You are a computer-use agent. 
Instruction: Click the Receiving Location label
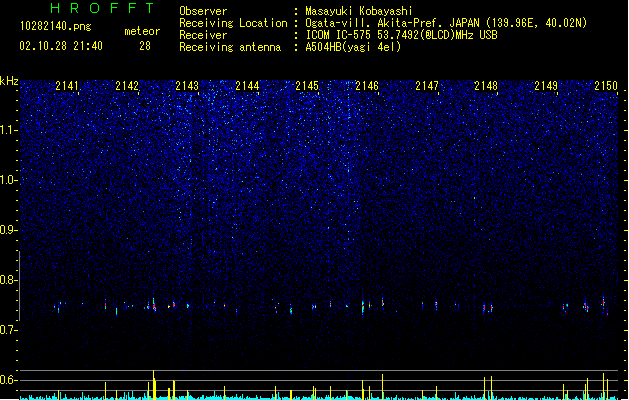pos(233,23)
